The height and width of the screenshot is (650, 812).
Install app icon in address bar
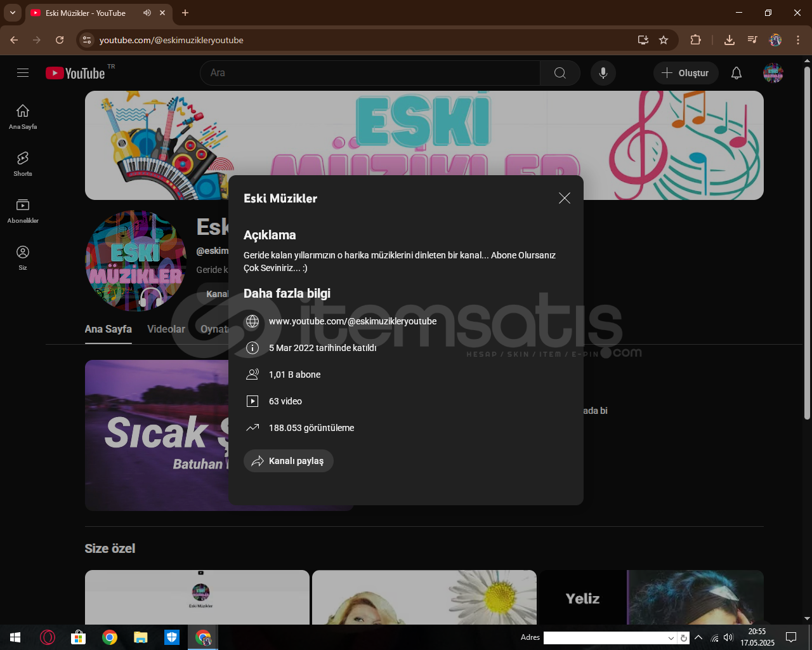point(643,40)
